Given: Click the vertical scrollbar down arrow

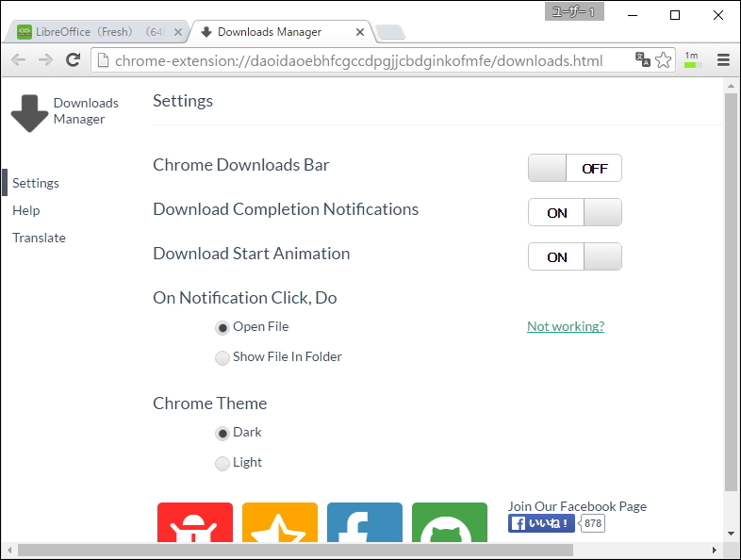Looking at the screenshot, I should [x=731, y=534].
